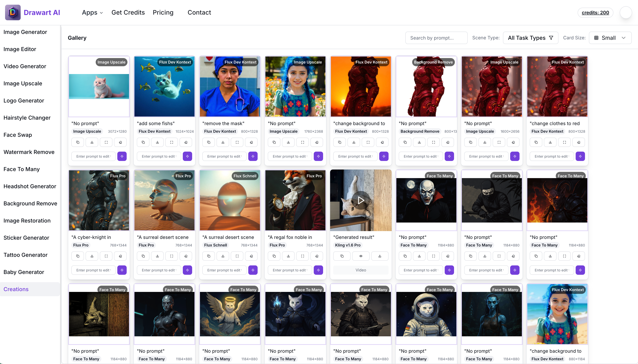Download the "A cyber-knight in" image

point(92,256)
